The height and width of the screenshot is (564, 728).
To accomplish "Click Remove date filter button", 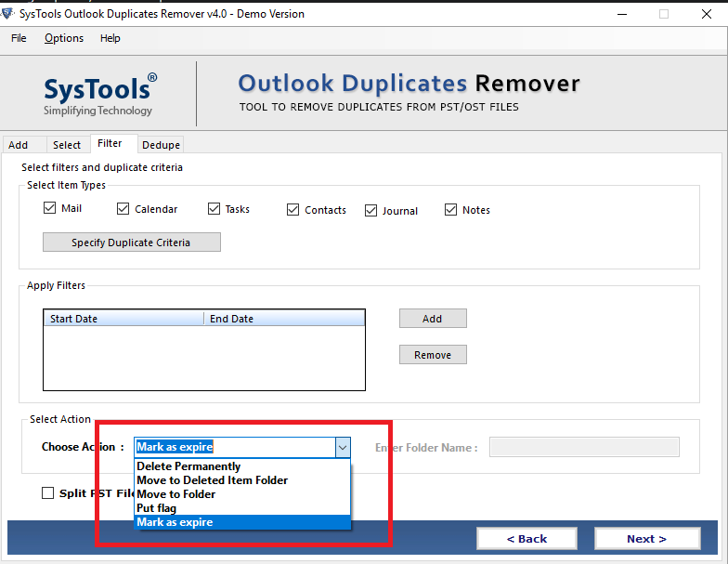I will pyautogui.click(x=433, y=355).
